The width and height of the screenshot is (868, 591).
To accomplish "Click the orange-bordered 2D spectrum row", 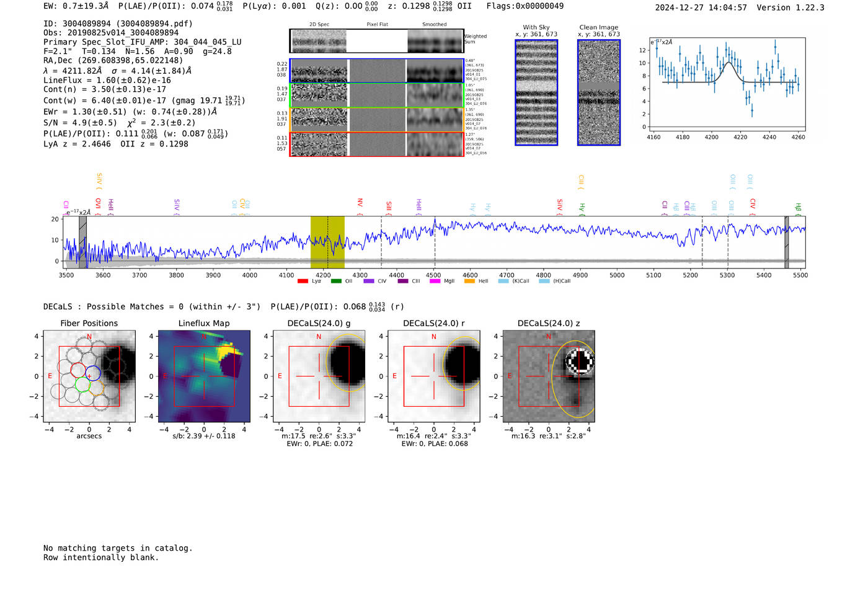I will tap(376, 120).
